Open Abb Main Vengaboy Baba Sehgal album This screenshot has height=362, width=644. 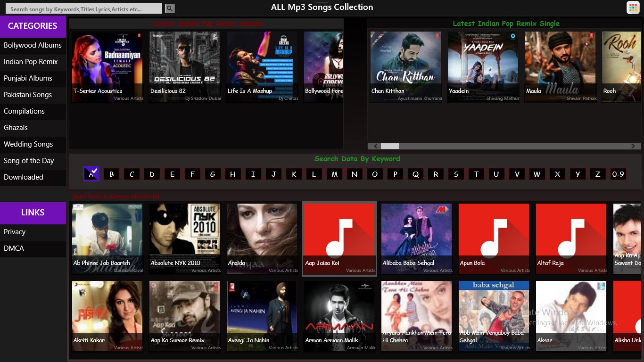pos(494,316)
